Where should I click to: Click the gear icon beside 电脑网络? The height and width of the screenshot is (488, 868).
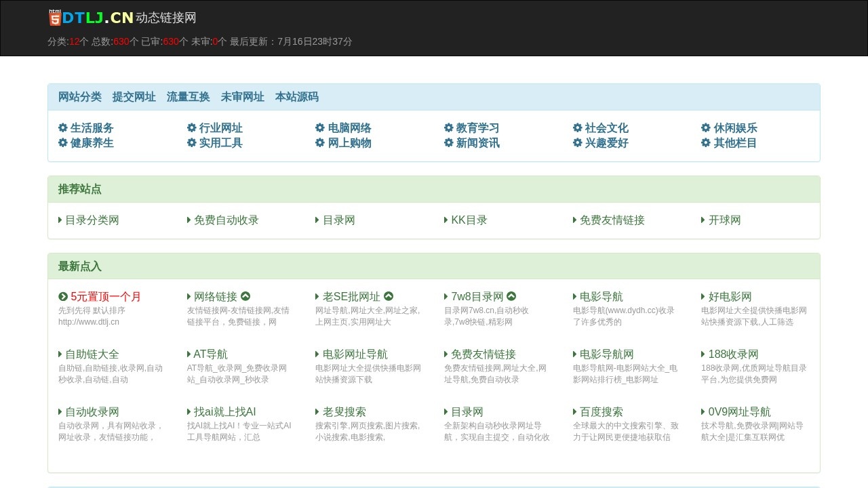tap(320, 127)
